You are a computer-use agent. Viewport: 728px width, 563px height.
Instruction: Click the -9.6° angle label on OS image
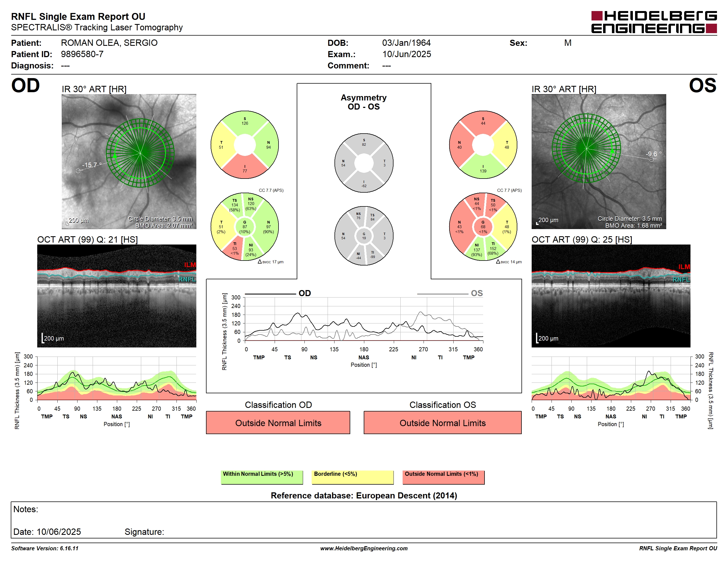[653, 154]
